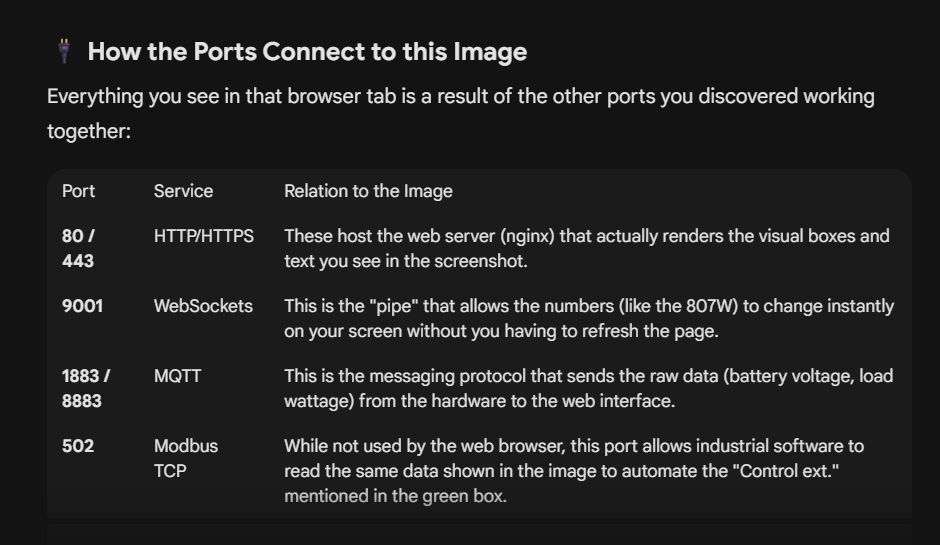Click the "Port" column header
The image size is (940, 545).
[x=79, y=191]
